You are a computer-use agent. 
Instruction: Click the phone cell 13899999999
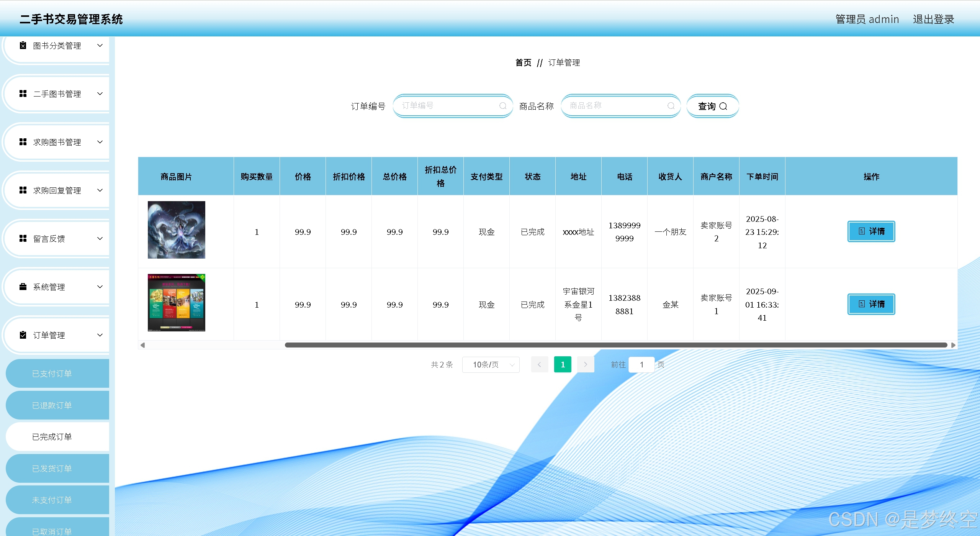[x=624, y=232]
